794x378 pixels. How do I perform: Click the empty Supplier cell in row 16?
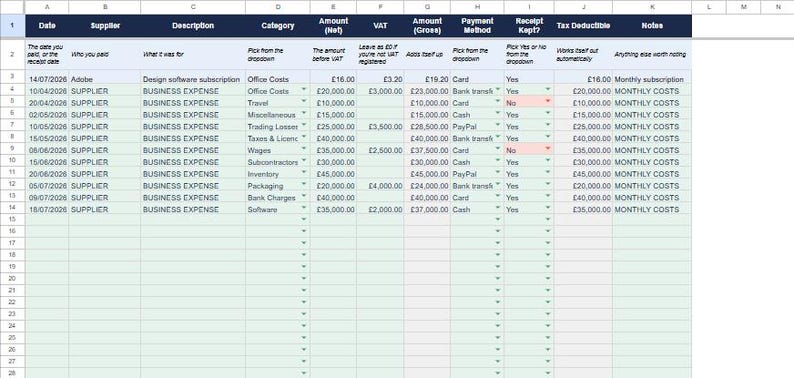(105, 233)
